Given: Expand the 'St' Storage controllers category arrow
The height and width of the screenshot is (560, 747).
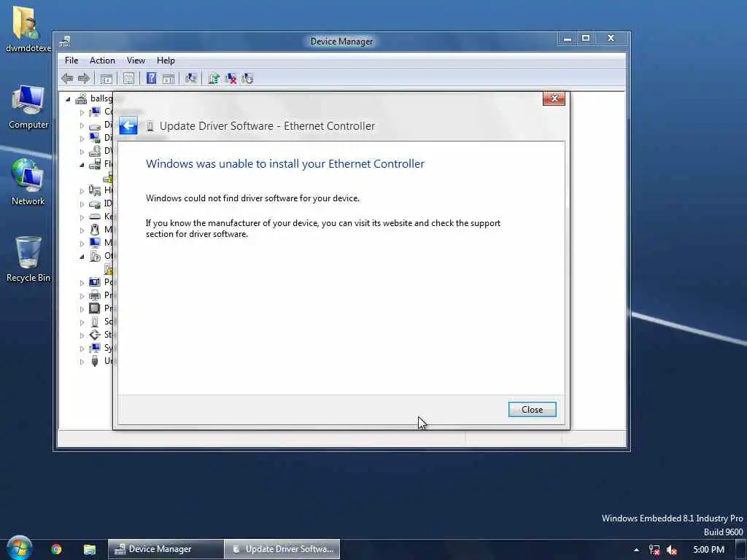Looking at the screenshot, I should tap(82, 335).
